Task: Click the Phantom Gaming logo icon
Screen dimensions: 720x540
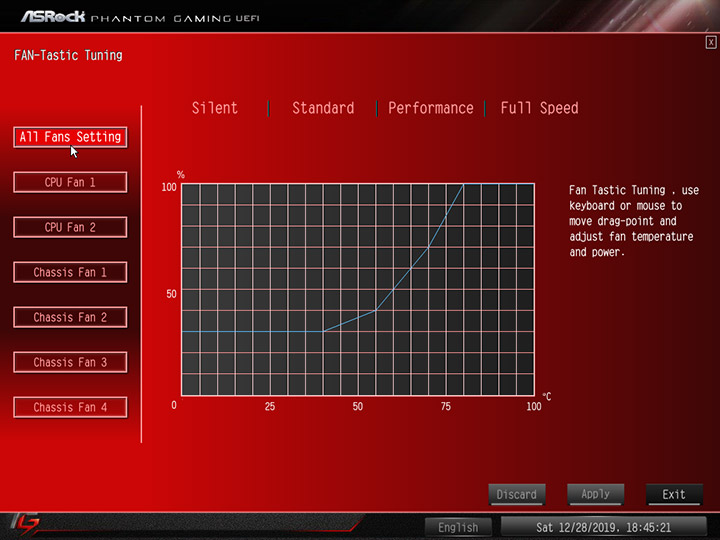Action: tap(25, 524)
